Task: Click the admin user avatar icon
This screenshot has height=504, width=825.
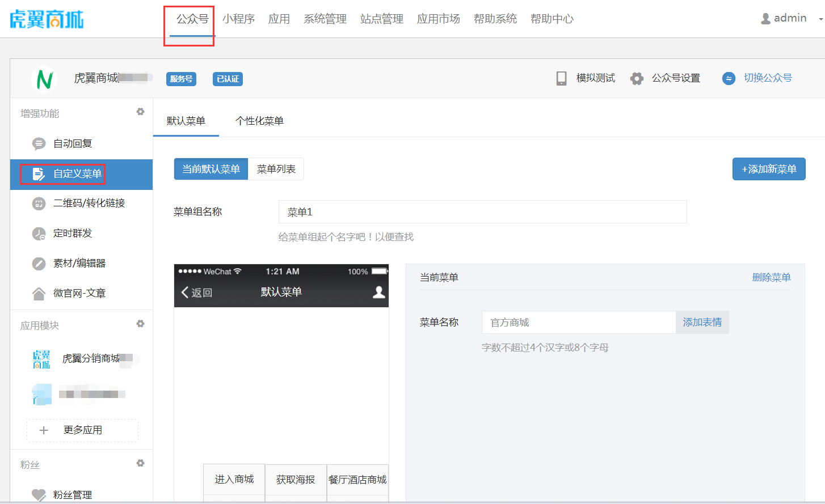Action: point(765,19)
